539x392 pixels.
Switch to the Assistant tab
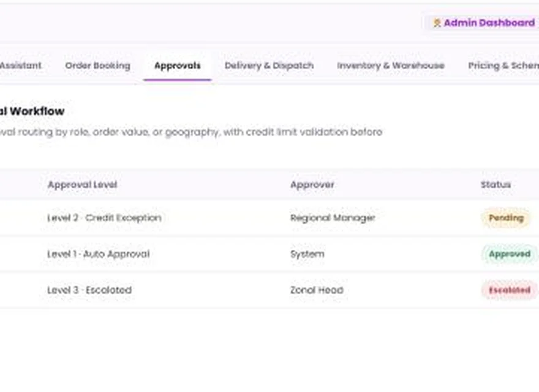pos(21,66)
